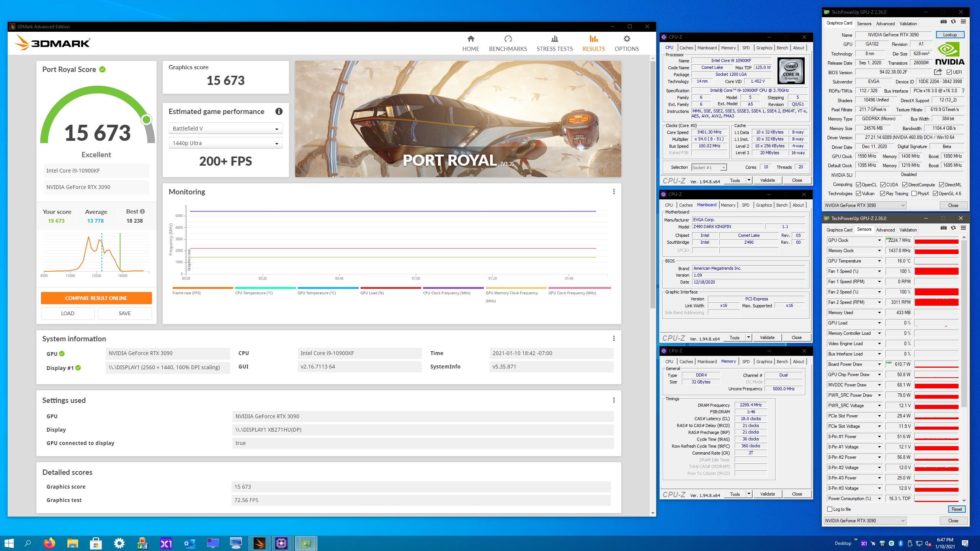Expand the GPU Temperature sensor dropdown

pos(879,261)
